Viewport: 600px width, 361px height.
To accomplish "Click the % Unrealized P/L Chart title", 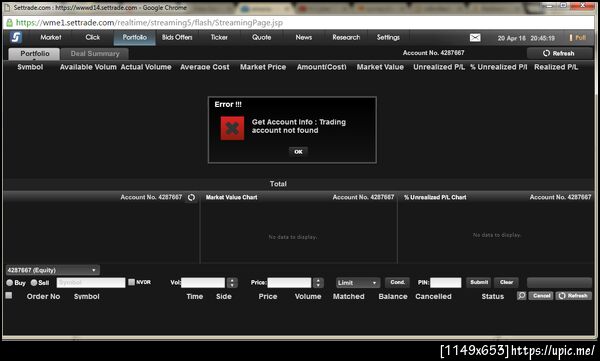I will [435, 197].
